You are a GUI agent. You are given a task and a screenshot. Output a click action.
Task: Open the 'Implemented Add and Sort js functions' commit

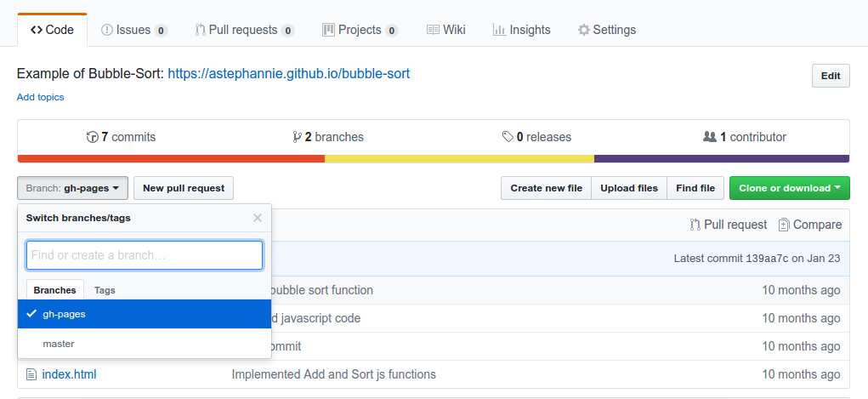pos(334,374)
